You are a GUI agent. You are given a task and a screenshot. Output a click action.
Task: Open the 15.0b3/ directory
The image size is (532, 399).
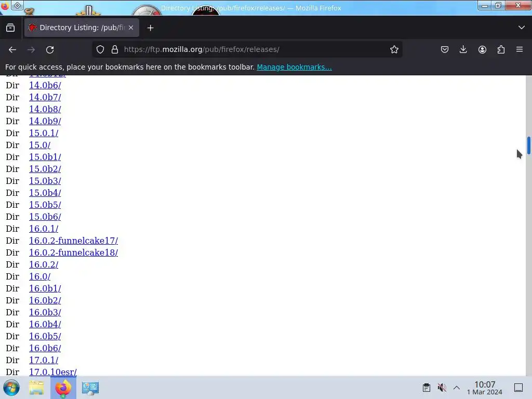click(45, 181)
